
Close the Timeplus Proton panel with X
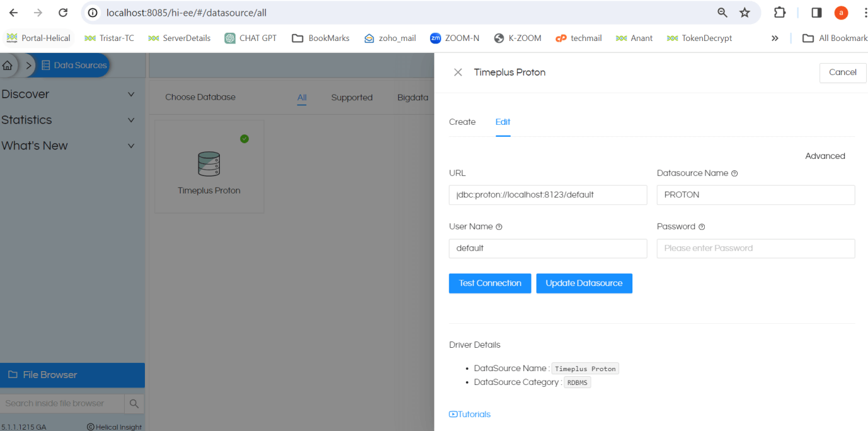click(458, 72)
